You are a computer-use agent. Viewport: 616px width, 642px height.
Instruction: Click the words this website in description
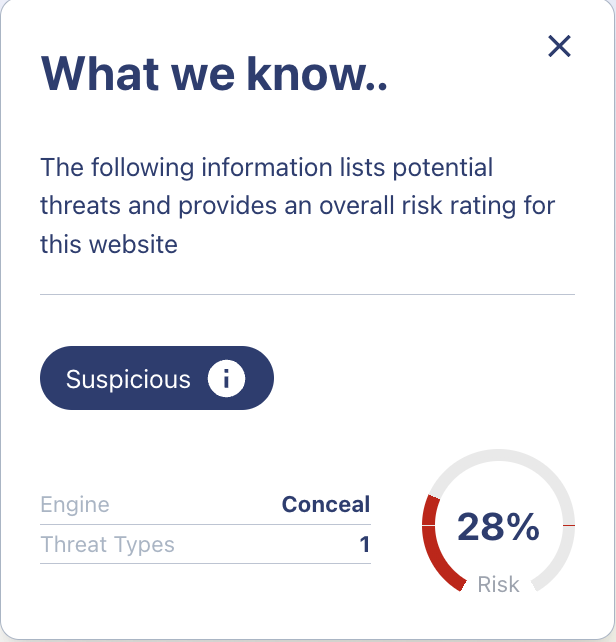click(109, 244)
